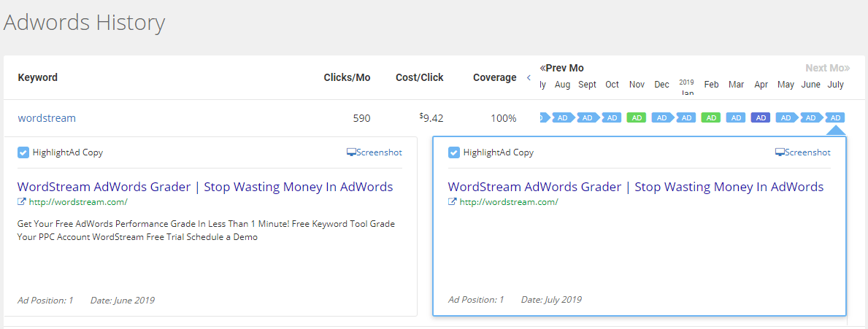Click the Dec month label
868x329 pixels.
(661, 85)
